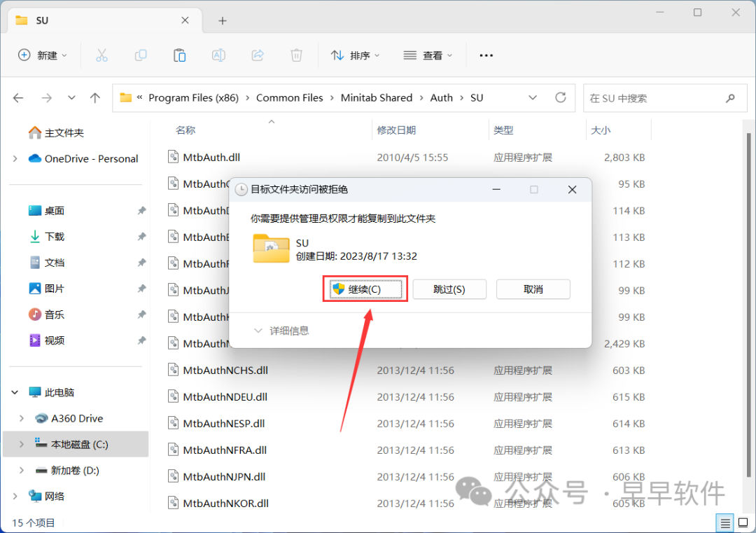Click the Copy icon in toolbar
Screen dimensions: 756x533
pyautogui.click(x=141, y=55)
